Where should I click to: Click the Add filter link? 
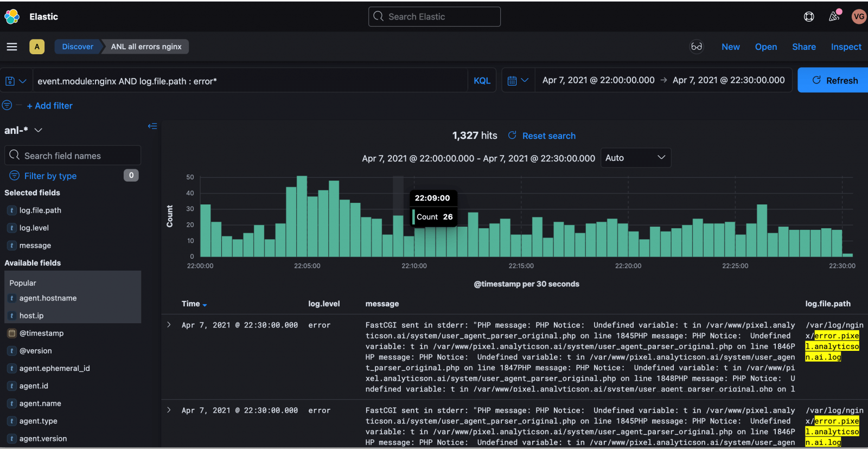pyautogui.click(x=49, y=106)
